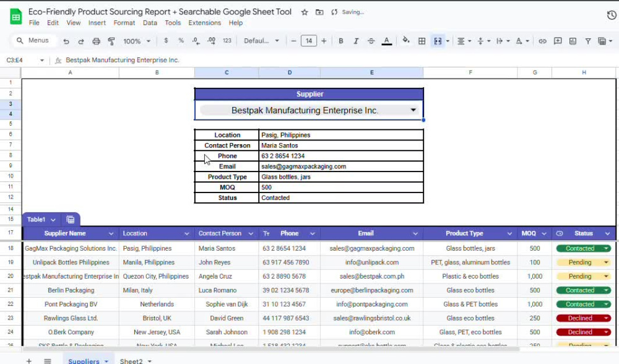Image resolution: width=619 pixels, height=364 pixels.
Task: Open the File menu
Action: (x=34, y=23)
